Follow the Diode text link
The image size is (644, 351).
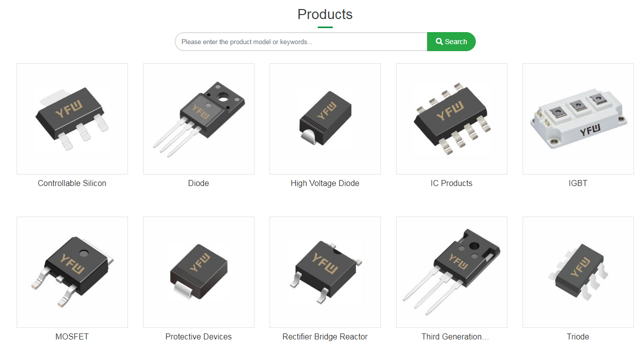199,183
